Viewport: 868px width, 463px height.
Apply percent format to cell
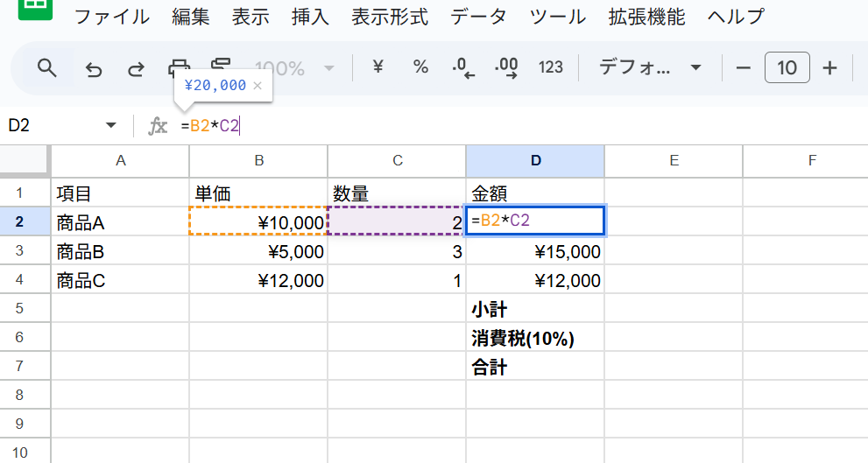[x=420, y=67]
